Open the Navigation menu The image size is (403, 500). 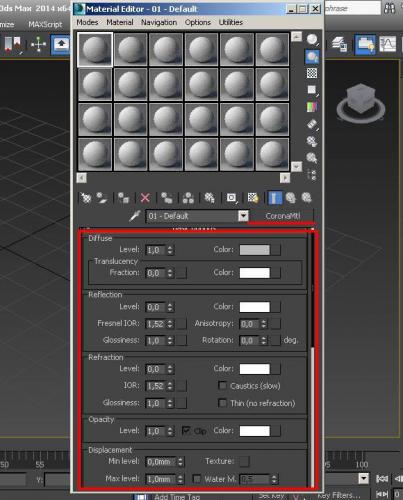(x=159, y=22)
